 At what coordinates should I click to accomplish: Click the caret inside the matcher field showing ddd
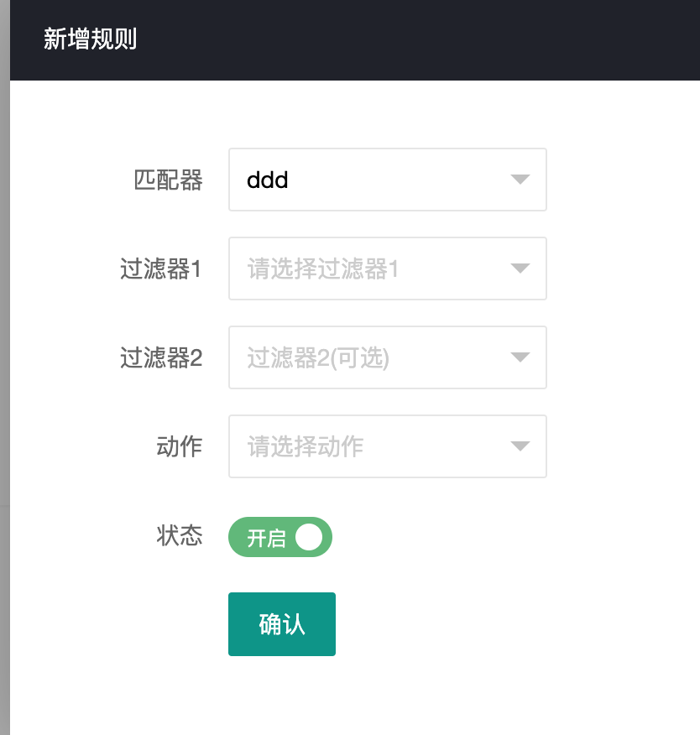point(520,179)
